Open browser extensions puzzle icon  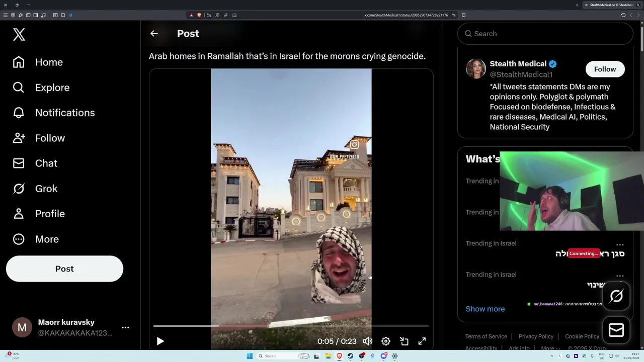[63, 15]
